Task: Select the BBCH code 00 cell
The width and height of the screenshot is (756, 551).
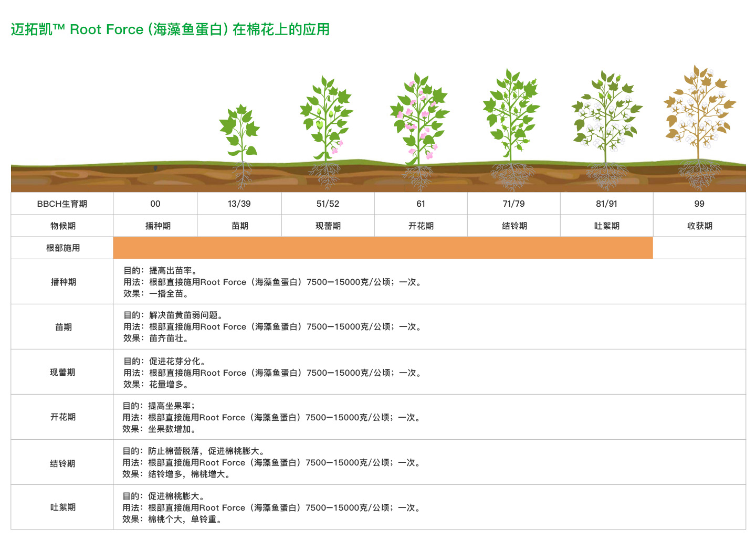Action: [155, 204]
